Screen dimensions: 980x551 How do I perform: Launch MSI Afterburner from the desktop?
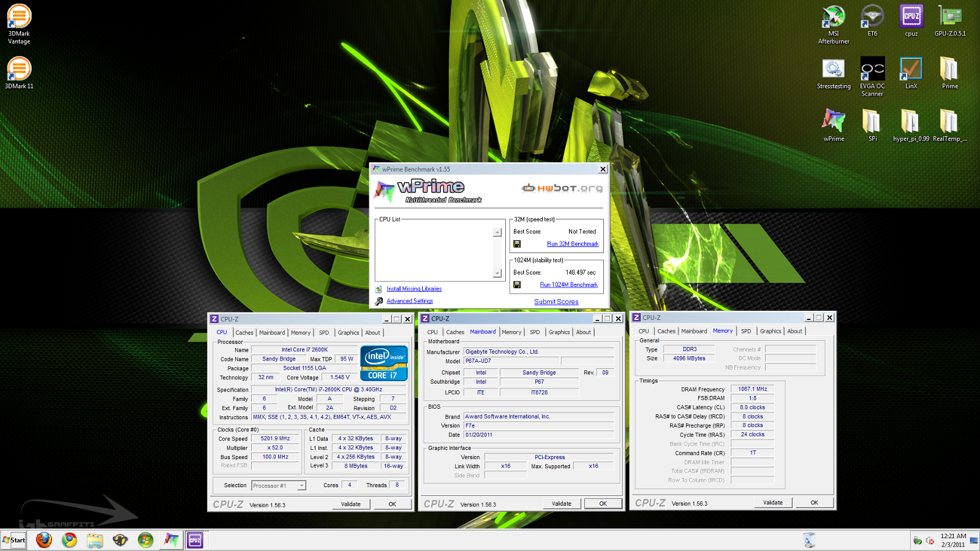pos(834,24)
